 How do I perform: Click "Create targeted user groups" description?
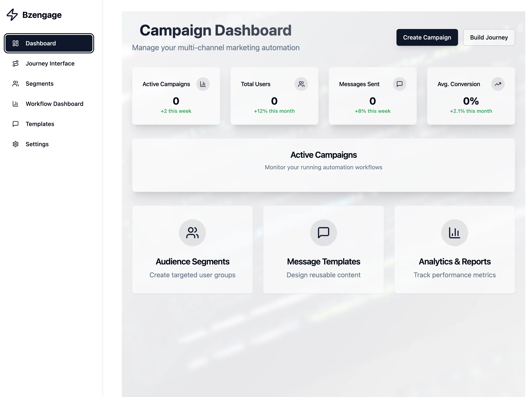pyautogui.click(x=192, y=275)
